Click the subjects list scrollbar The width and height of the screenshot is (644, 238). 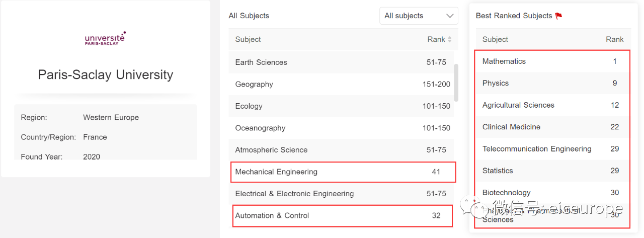[x=456, y=83]
